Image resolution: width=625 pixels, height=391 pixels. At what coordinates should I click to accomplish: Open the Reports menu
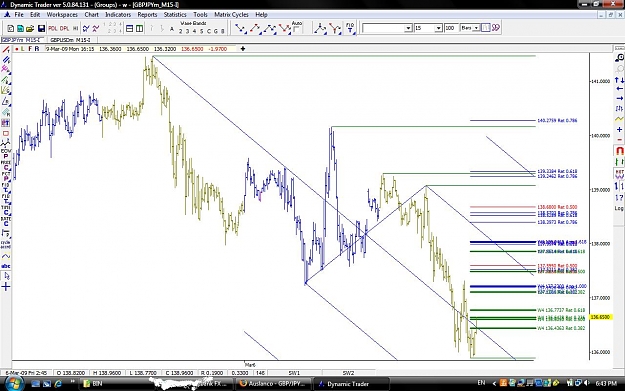coord(147,14)
